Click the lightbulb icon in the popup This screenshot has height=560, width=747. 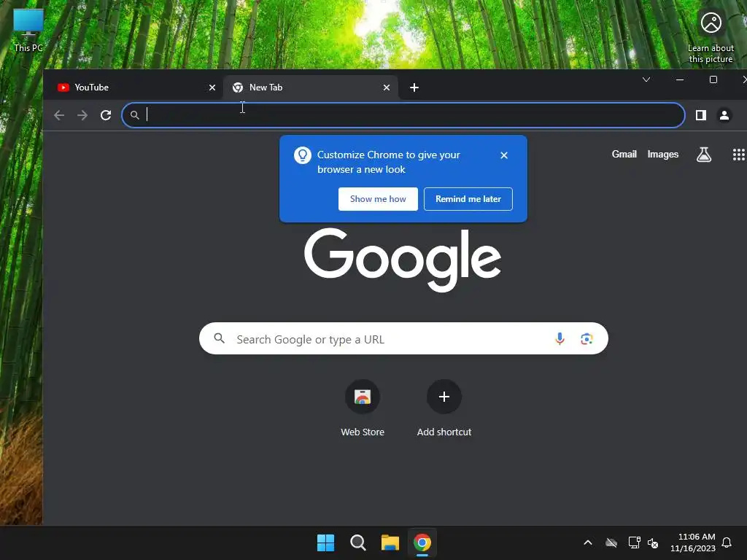[x=303, y=155]
